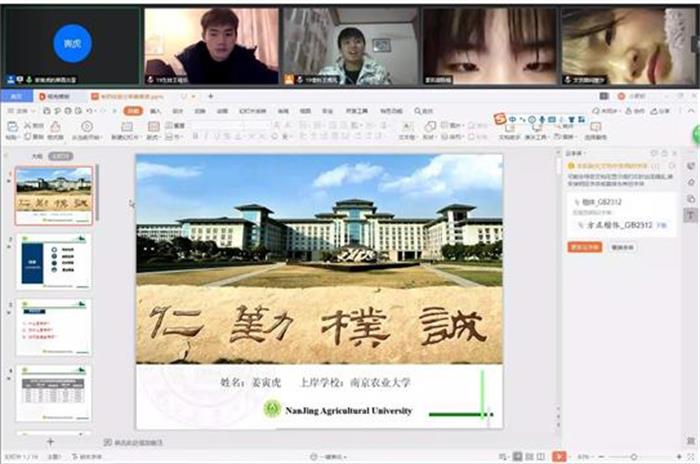Viewport: 700px width, 464px height.
Task: Click the New Slide icon
Action: click(127, 127)
